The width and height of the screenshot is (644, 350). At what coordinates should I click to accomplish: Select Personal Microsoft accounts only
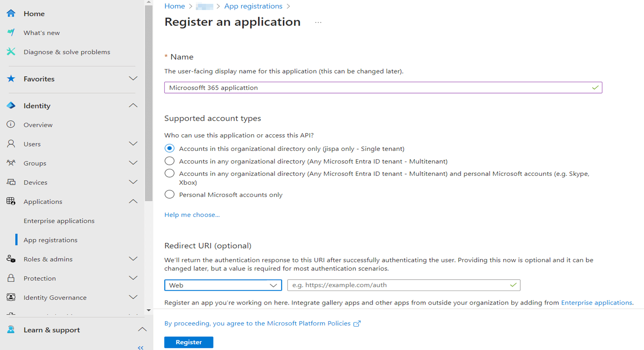(170, 194)
